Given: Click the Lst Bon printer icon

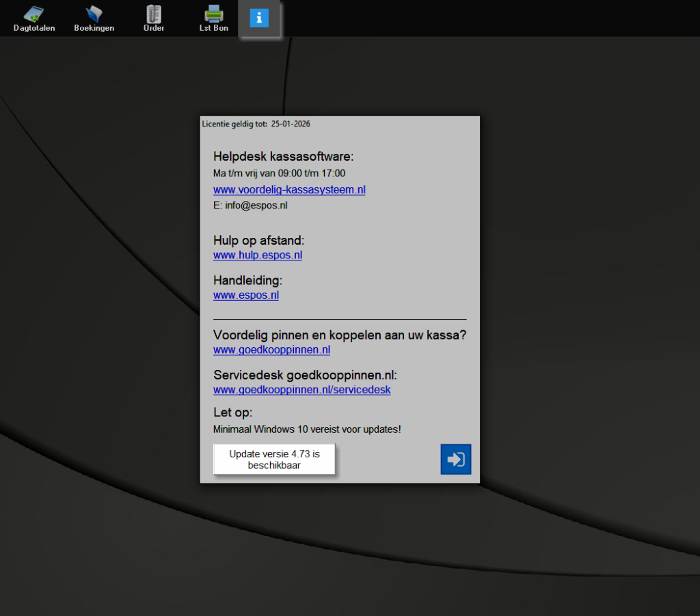Looking at the screenshot, I should (214, 18).
